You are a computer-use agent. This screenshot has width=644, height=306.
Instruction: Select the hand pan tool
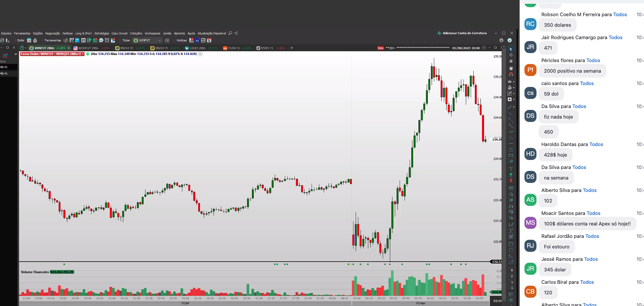(511, 68)
